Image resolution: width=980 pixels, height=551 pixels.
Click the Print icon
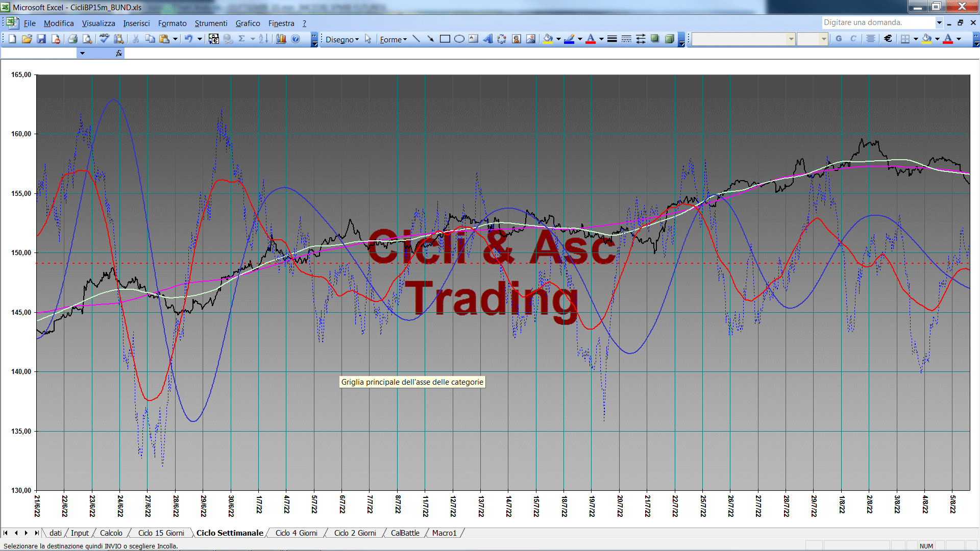click(x=72, y=39)
